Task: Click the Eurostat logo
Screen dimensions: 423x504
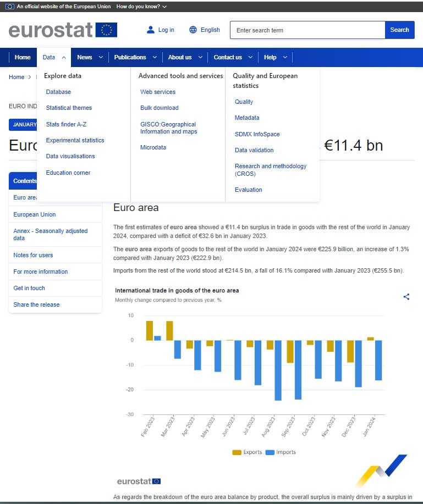Action: pyautogui.click(x=63, y=30)
